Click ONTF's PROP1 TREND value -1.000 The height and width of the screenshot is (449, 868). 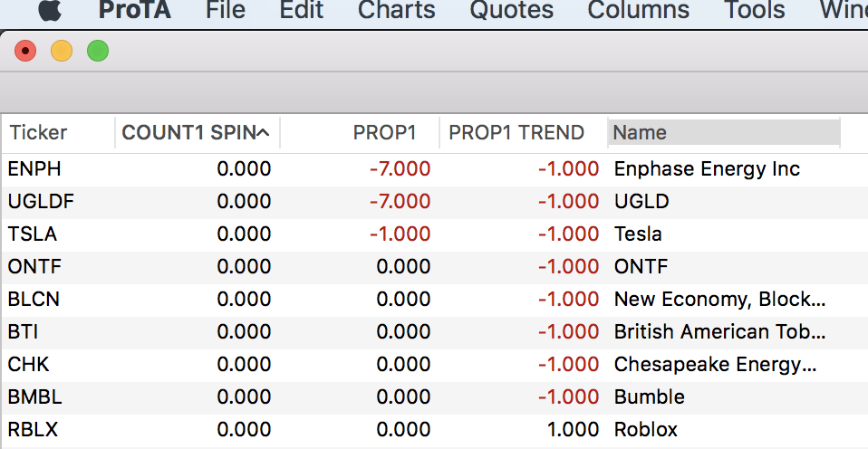[568, 266]
